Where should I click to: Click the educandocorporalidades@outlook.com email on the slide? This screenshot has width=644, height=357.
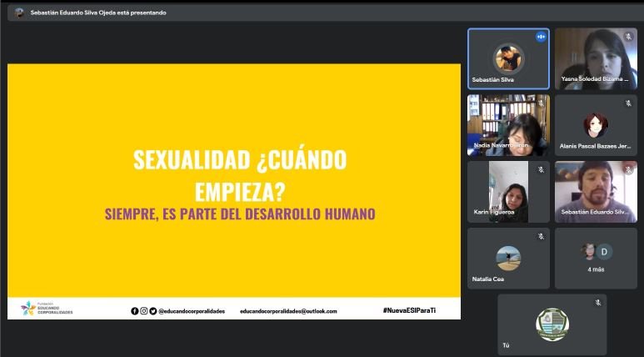point(288,311)
